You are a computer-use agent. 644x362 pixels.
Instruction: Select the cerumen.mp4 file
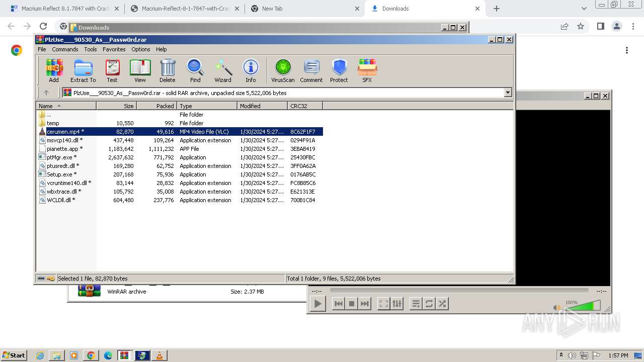(180, 132)
